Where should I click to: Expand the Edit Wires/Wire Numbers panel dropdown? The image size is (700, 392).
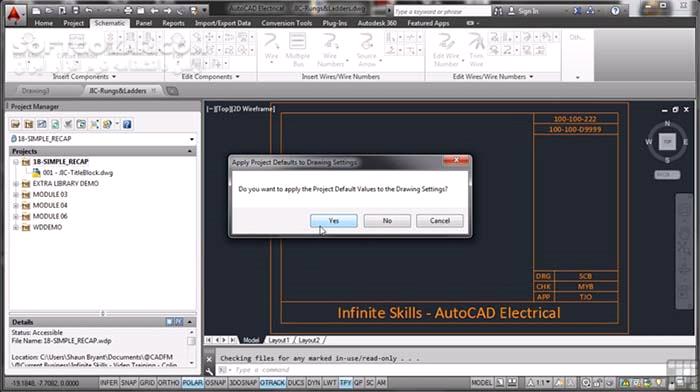pos(531,77)
